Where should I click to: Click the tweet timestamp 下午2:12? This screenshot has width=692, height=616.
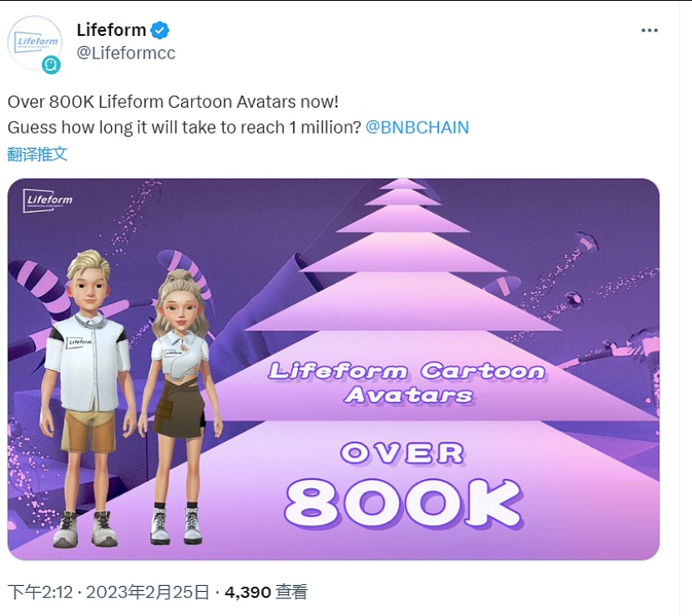pyautogui.click(x=40, y=592)
